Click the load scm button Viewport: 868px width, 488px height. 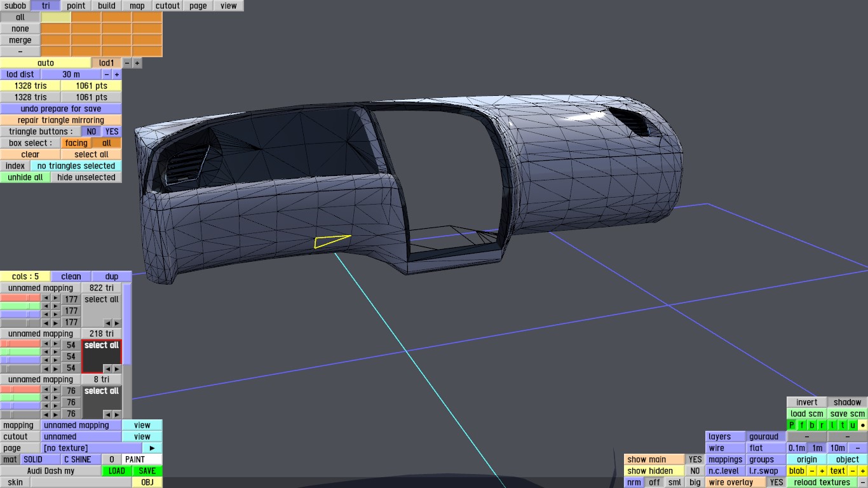point(807,414)
